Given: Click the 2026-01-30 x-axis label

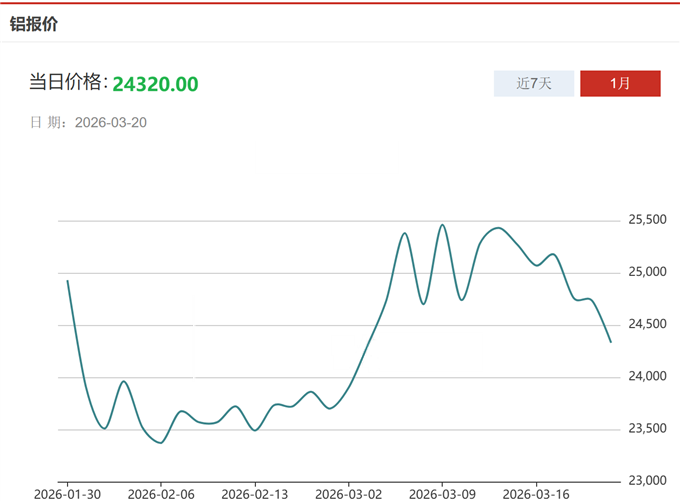Looking at the screenshot, I should point(67,493).
